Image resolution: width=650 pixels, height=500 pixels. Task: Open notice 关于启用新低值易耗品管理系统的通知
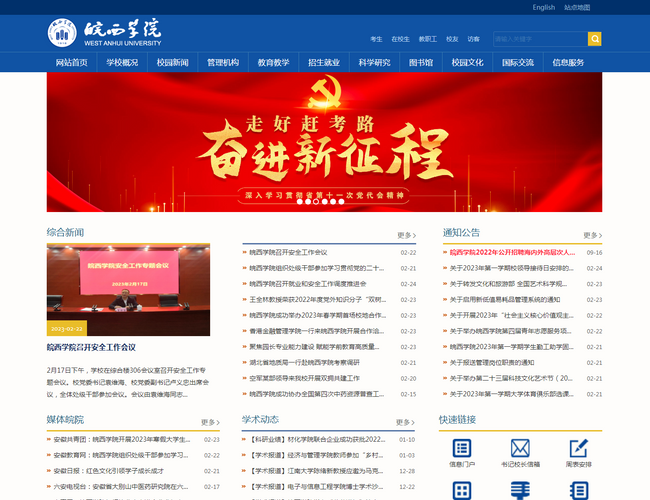505,300
